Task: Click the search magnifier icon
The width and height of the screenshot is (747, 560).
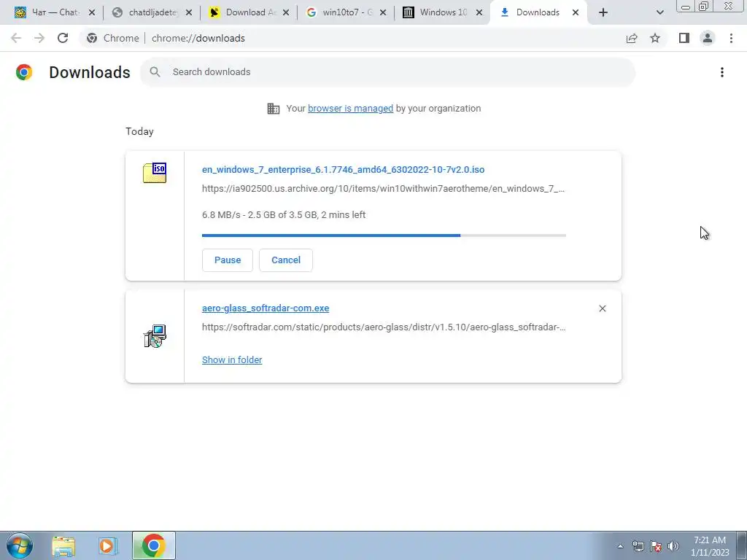Action: (x=155, y=72)
